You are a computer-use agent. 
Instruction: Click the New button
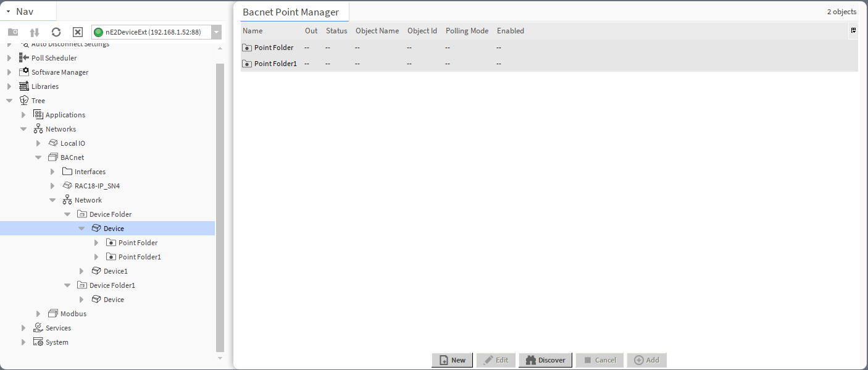452,360
